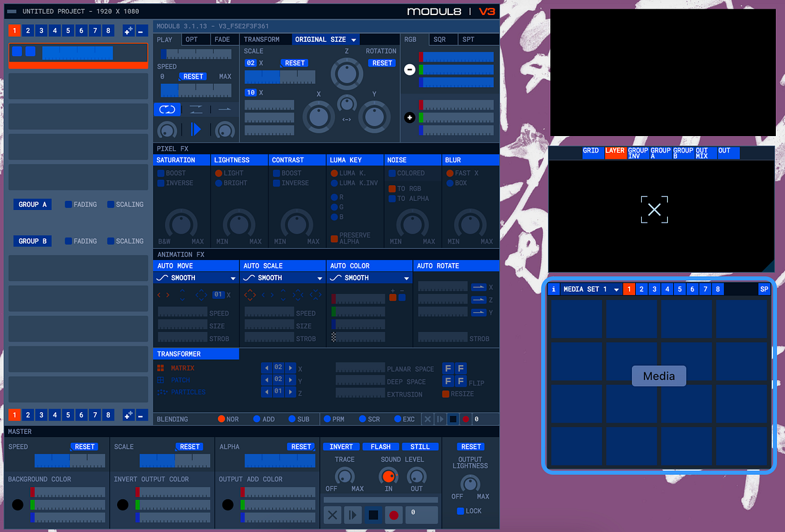Open the ORIGINAL SIZE transform dropdown

tap(324, 39)
